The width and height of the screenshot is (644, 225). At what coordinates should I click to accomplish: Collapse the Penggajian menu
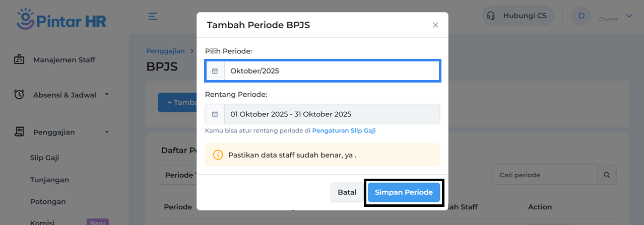(107, 132)
